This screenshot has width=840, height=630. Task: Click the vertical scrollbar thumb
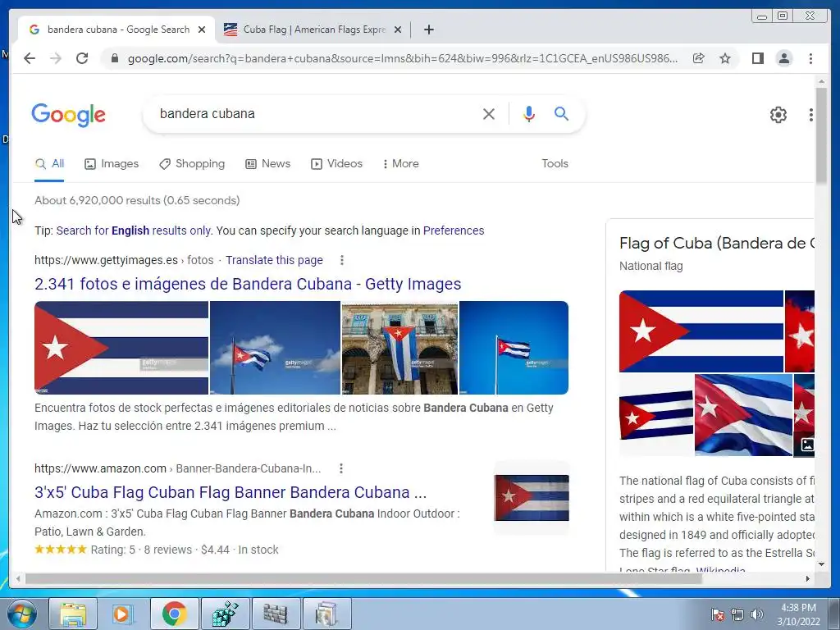point(821,135)
